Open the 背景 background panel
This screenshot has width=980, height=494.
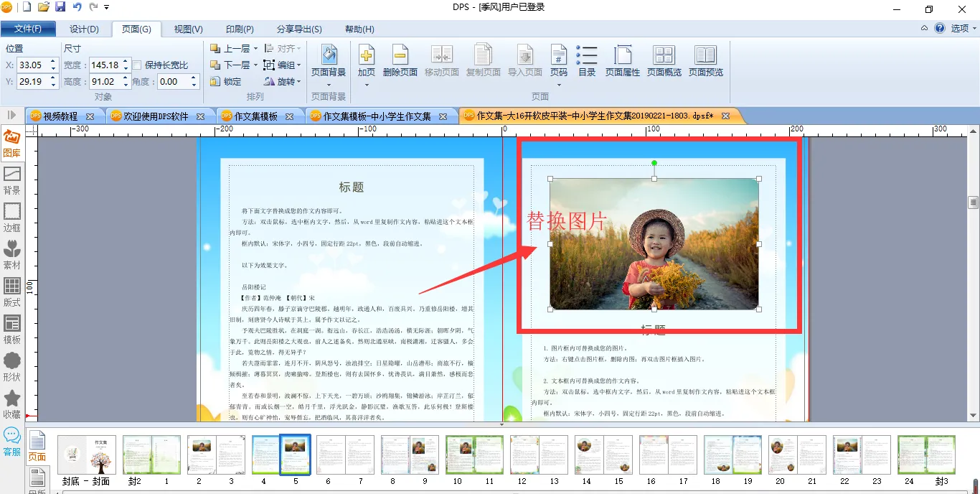11,180
